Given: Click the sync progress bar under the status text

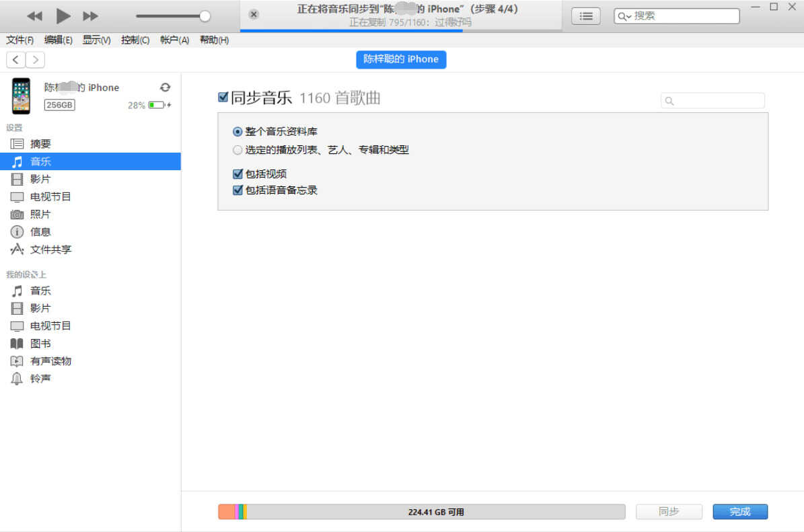Looking at the screenshot, I should pyautogui.click(x=400, y=31).
